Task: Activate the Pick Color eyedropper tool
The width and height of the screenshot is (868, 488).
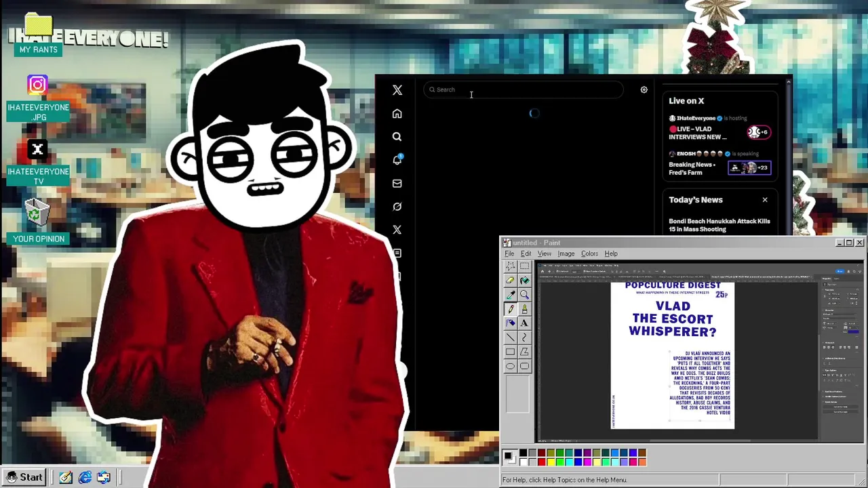Action: click(x=510, y=295)
